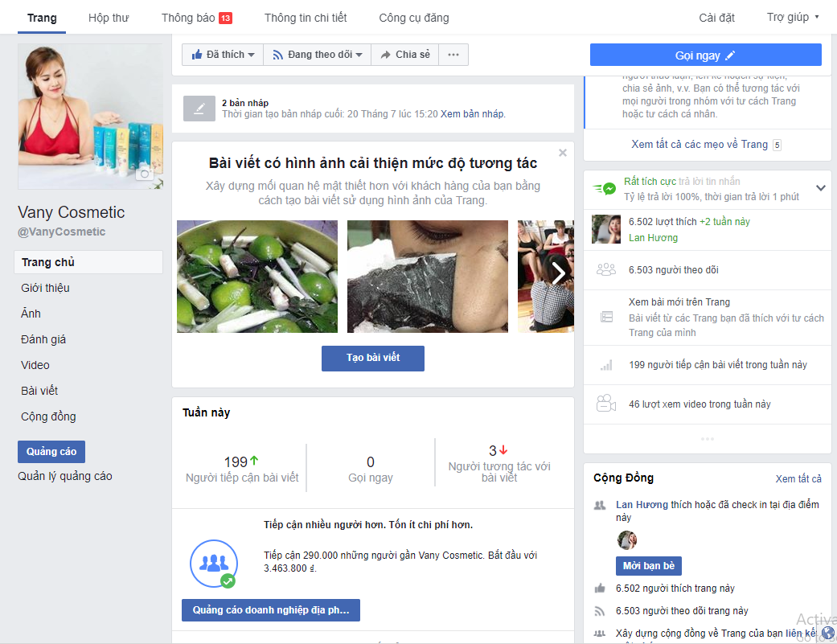Open the Đang theo dõi dropdown

tap(317, 55)
